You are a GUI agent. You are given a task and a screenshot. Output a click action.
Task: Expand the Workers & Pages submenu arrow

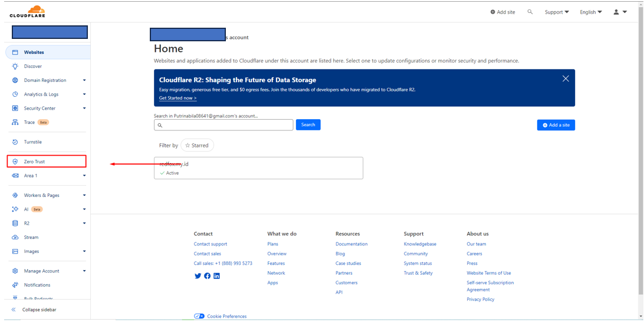(x=84, y=195)
